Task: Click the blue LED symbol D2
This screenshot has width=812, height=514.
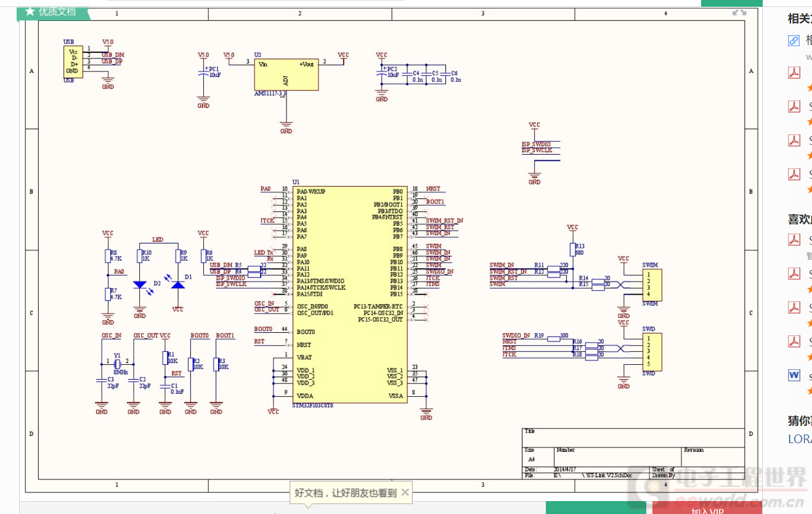Action: [x=140, y=285]
